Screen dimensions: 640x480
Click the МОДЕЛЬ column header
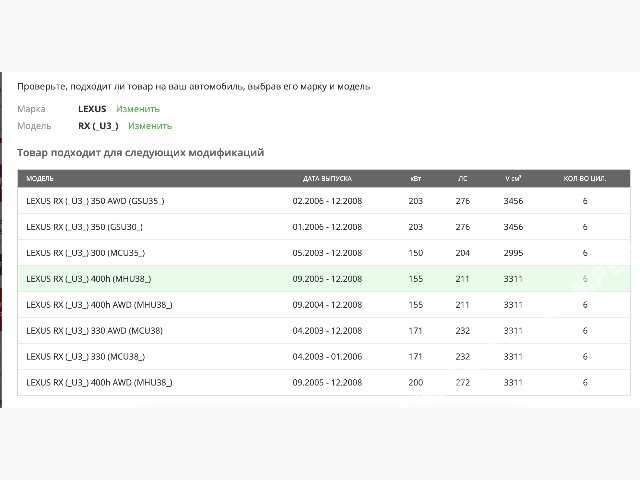click(x=40, y=178)
